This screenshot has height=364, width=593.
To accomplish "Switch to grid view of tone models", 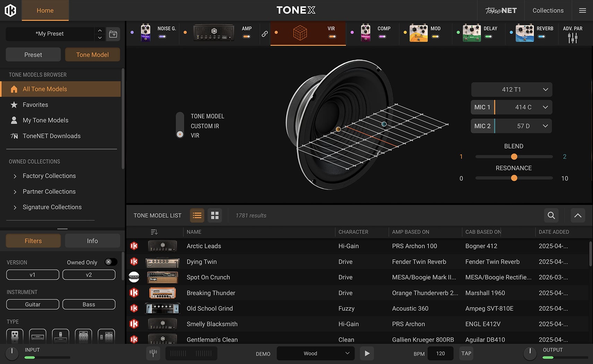I will (215, 215).
